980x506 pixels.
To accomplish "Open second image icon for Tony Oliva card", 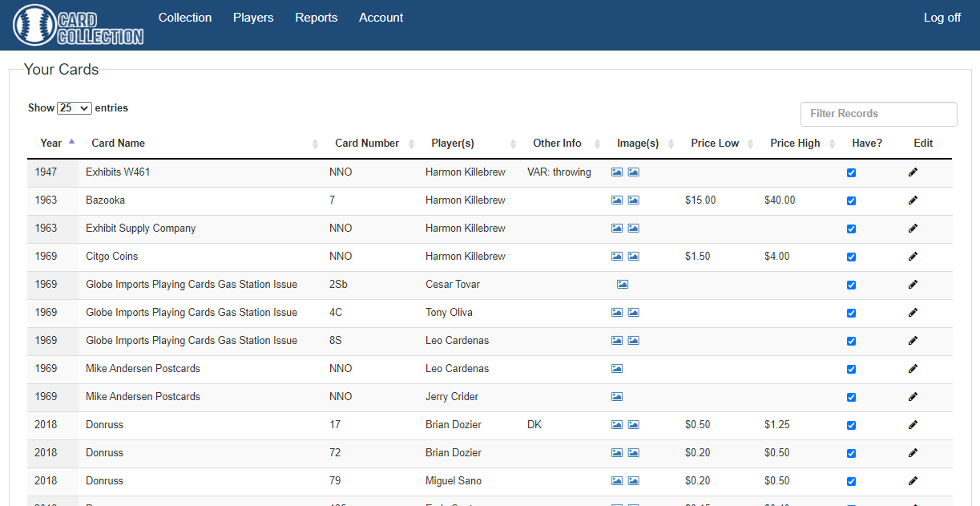I will 633,313.
